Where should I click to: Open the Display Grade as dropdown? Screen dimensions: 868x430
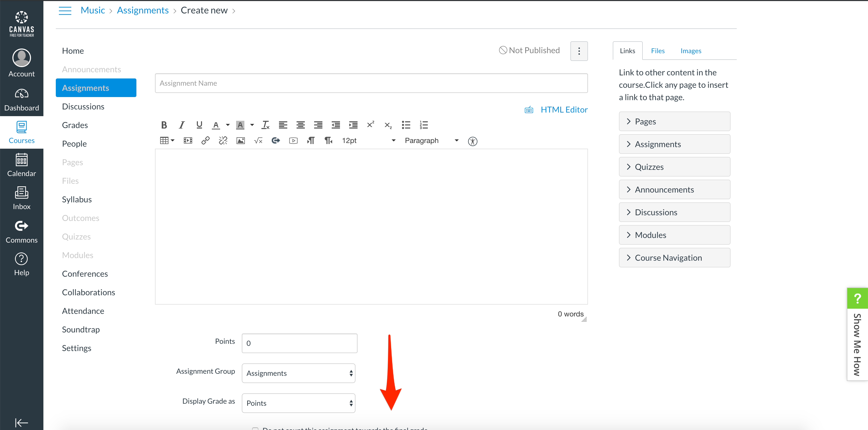(299, 403)
